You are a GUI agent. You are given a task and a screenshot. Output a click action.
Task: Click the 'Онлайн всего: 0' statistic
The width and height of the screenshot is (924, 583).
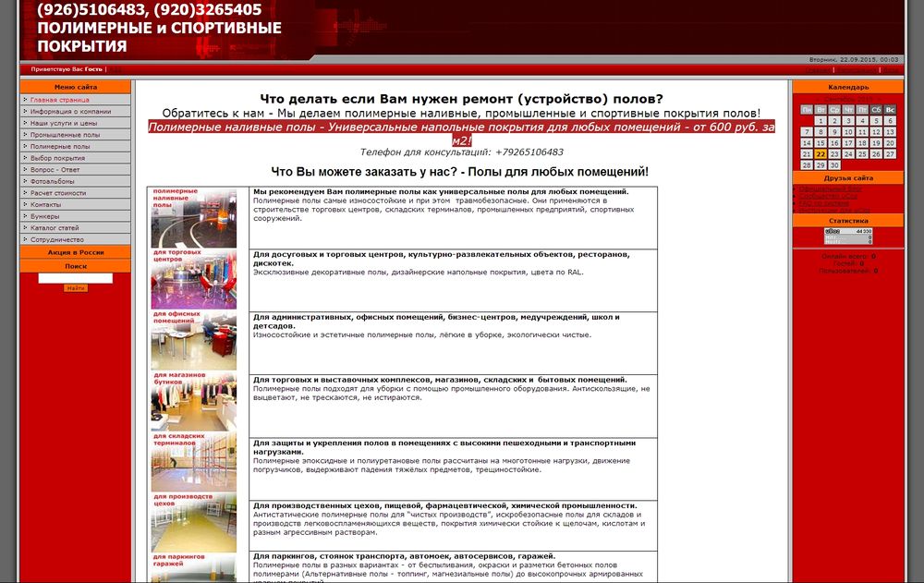[848, 257]
